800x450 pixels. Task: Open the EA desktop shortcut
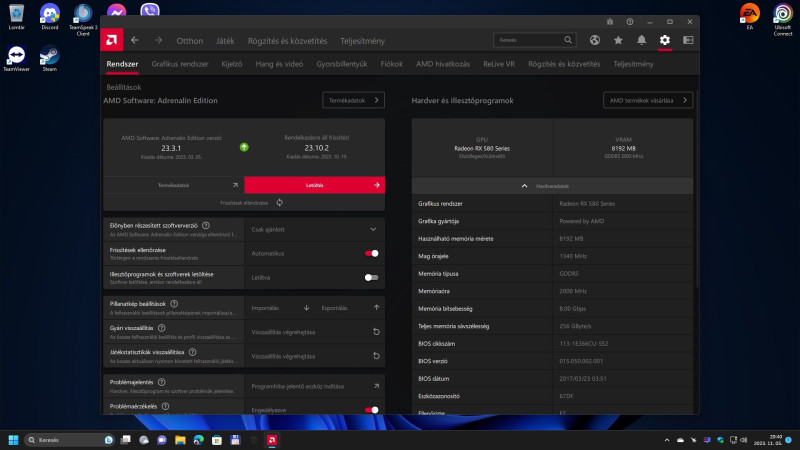coord(749,16)
